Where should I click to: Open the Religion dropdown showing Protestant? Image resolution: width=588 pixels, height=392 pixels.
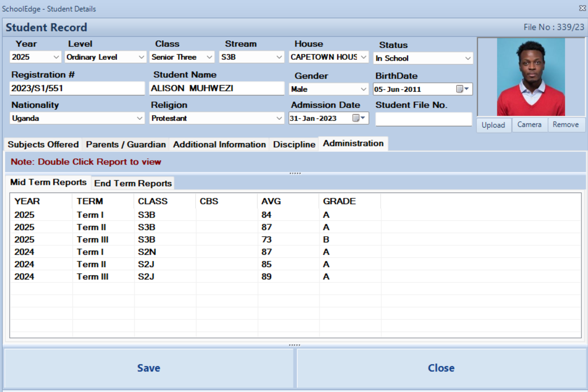point(279,118)
